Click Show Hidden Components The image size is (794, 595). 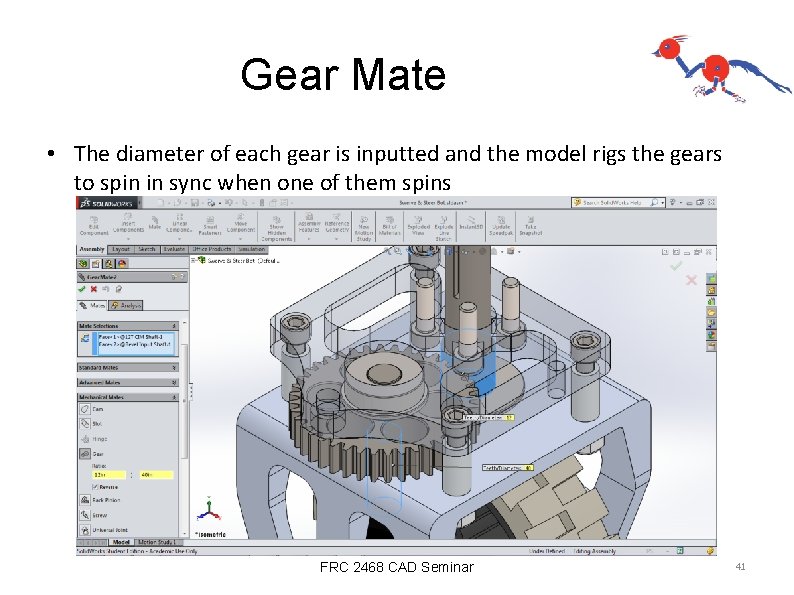[276, 228]
